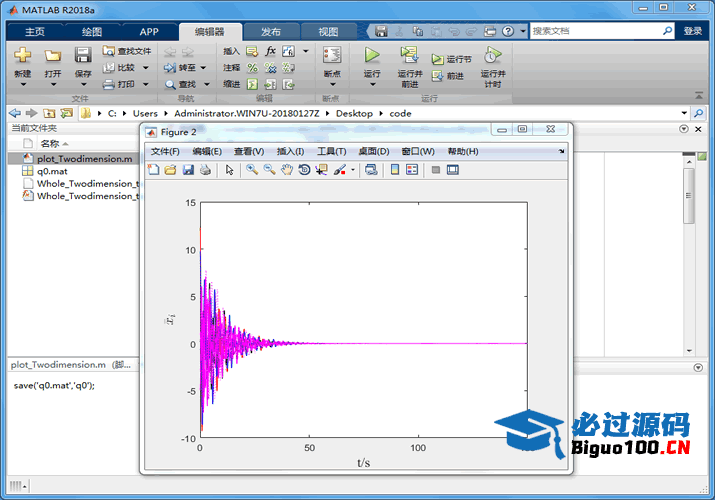Viewport: 715px width, 500px height.
Task: Switch to the Publish (发布) tab
Action: (271, 31)
